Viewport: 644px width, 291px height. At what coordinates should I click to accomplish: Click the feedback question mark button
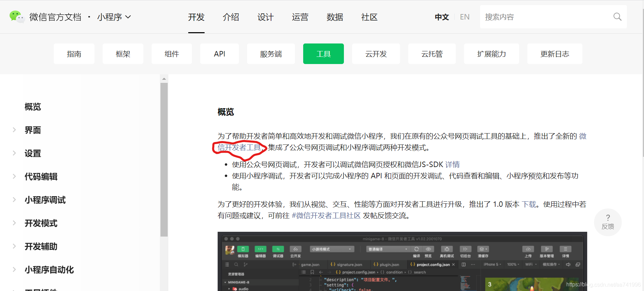(x=608, y=222)
